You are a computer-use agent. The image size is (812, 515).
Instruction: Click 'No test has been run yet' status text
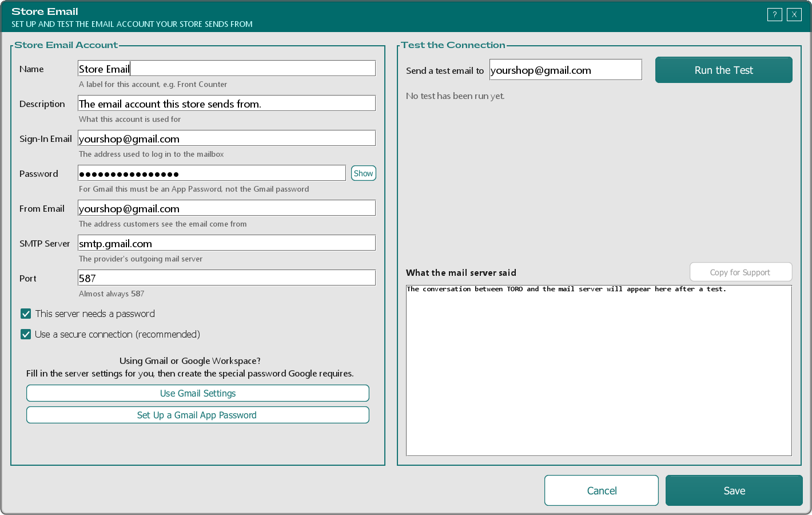(x=455, y=96)
